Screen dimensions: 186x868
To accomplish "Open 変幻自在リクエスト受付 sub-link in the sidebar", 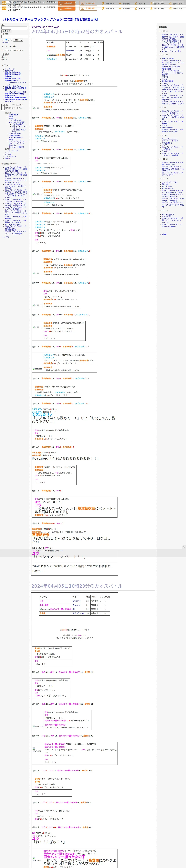I will (17, 92).
